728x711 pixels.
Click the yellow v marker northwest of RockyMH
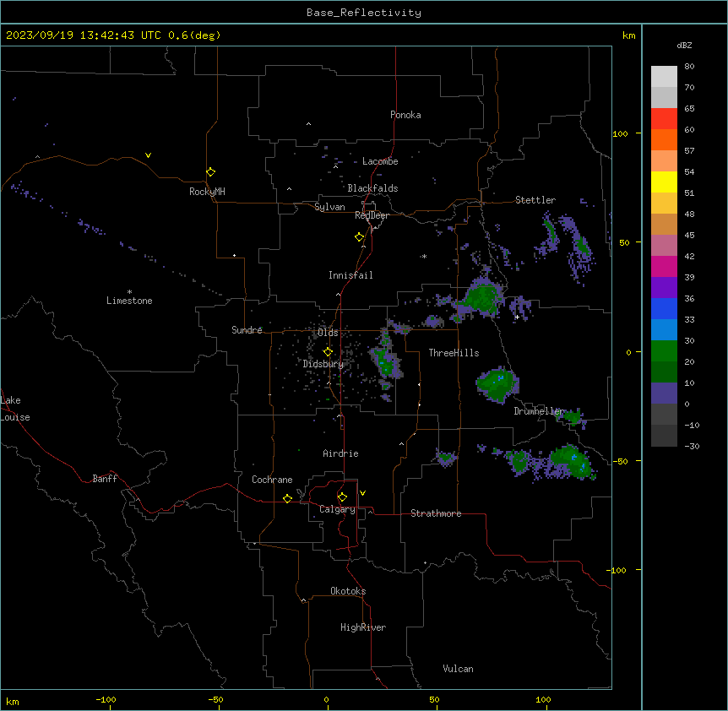(x=148, y=155)
